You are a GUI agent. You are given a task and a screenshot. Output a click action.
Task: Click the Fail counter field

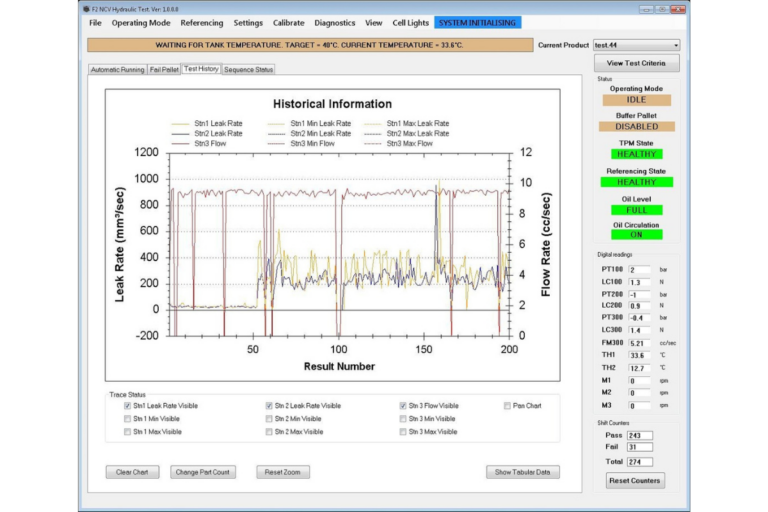[x=640, y=447]
